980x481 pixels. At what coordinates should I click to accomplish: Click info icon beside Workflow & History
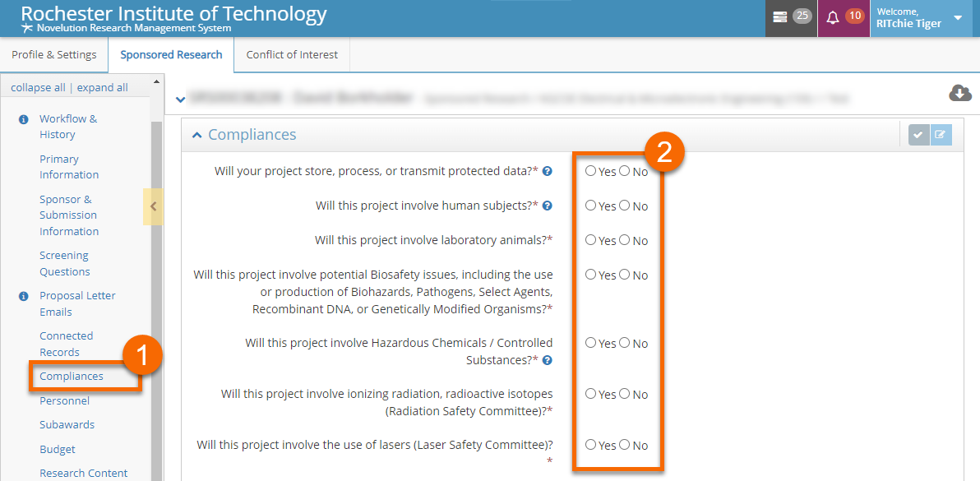point(23,119)
